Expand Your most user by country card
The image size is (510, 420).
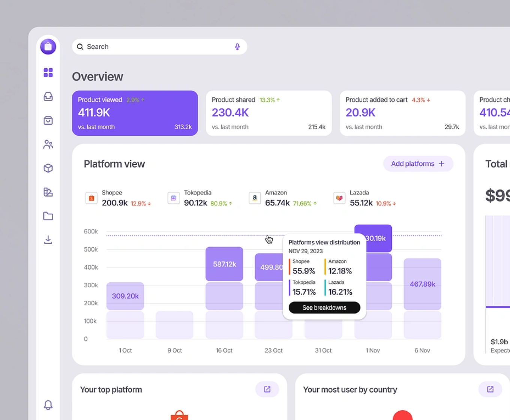pos(490,389)
